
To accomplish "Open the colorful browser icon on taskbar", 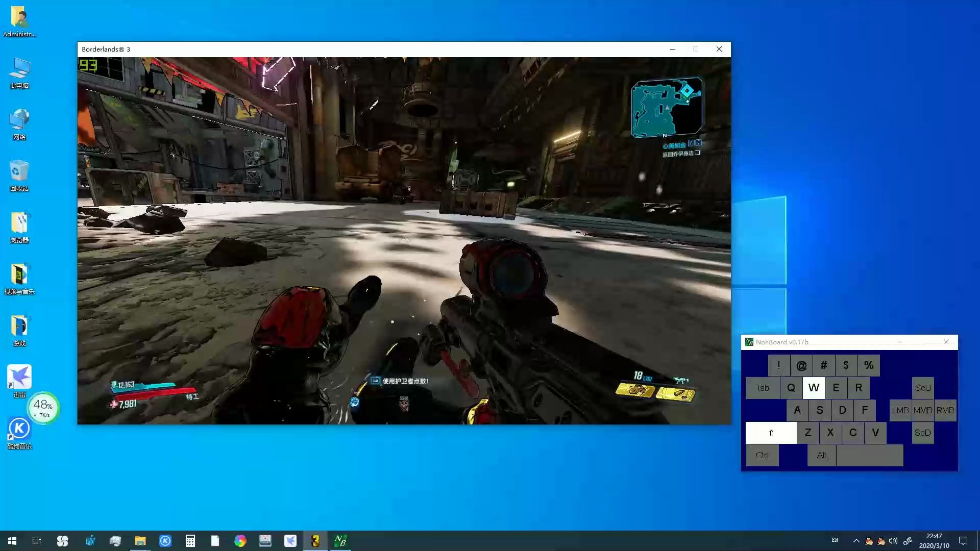I will (240, 541).
